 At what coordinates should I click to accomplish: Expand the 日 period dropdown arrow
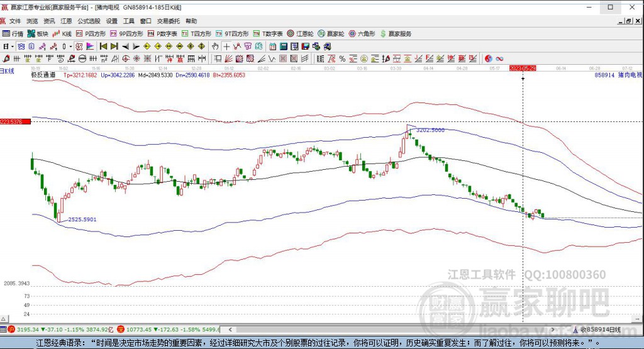pyautogui.click(x=13, y=47)
